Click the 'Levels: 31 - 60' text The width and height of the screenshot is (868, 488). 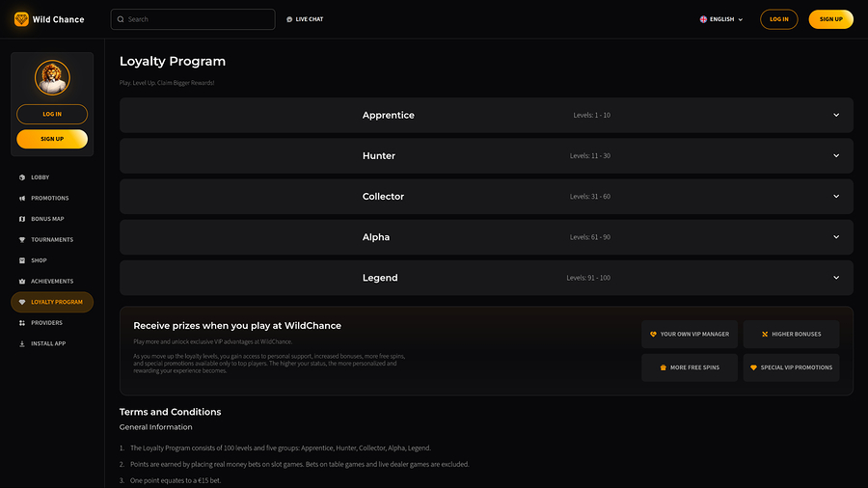(590, 197)
